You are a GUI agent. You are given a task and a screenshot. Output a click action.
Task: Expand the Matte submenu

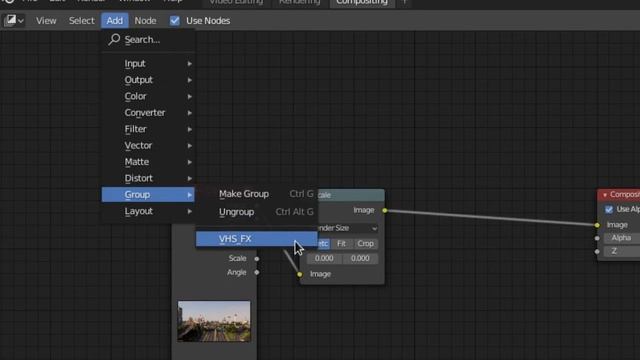coord(148,162)
